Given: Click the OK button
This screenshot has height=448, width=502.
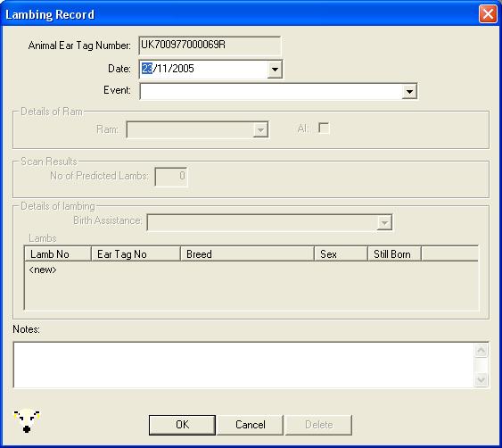Looking at the screenshot, I should pyautogui.click(x=182, y=425).
